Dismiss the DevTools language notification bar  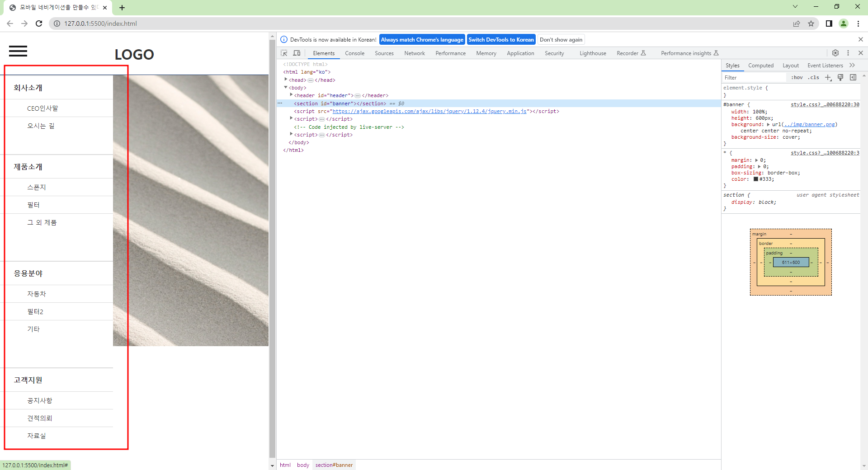coord(861,39)
